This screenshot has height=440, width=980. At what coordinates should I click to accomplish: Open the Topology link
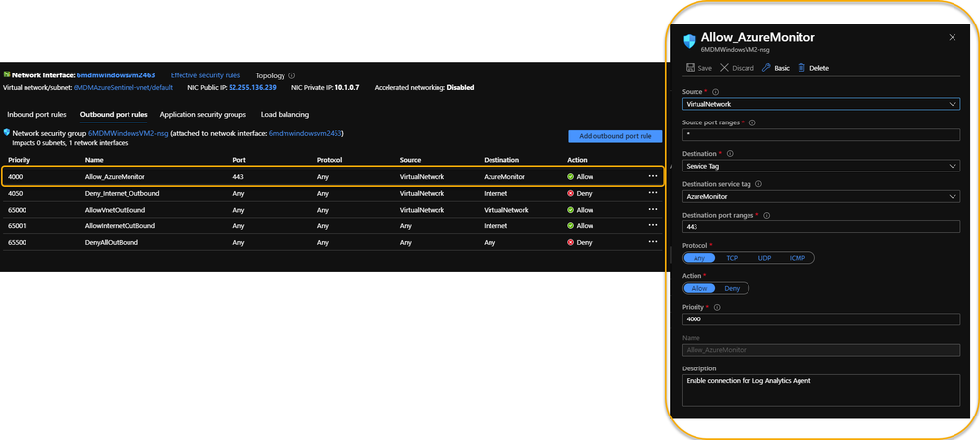click(270, 75)
